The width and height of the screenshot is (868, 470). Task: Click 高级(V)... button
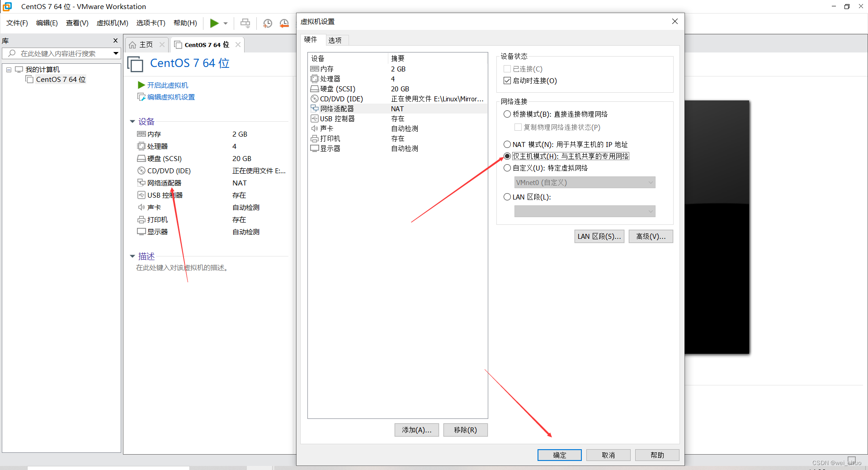[x=651, y=237]
